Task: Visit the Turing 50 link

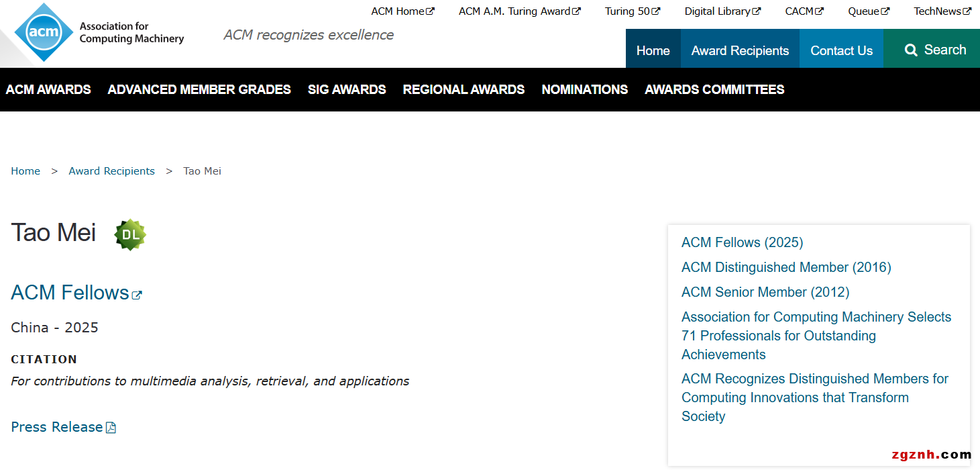Action: tap(632, 11)
